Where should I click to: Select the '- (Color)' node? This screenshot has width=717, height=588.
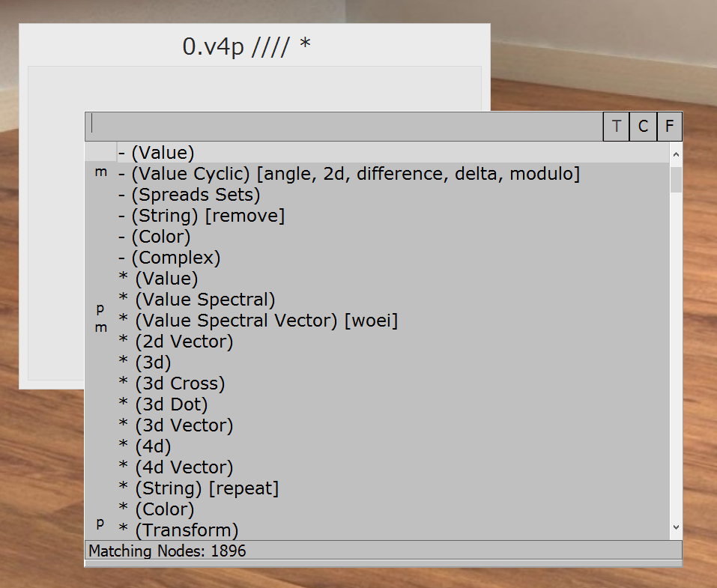[x=154, y=237]
